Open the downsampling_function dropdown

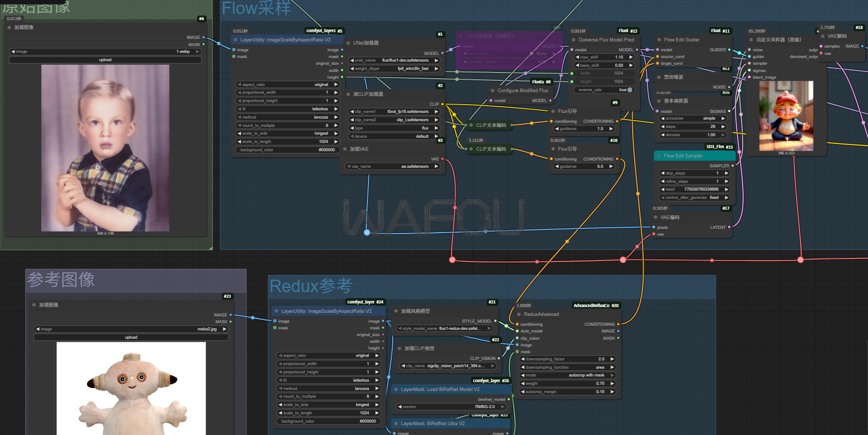coord(567,367)
